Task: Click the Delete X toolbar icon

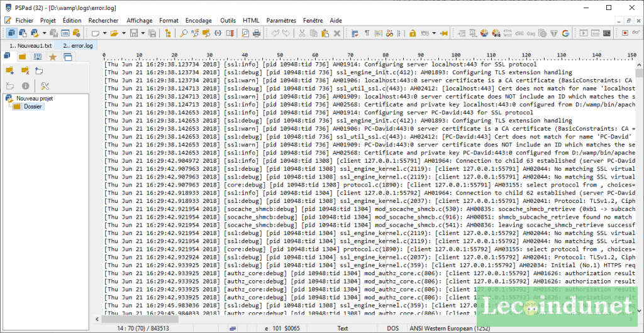Action: click(337, 33)
